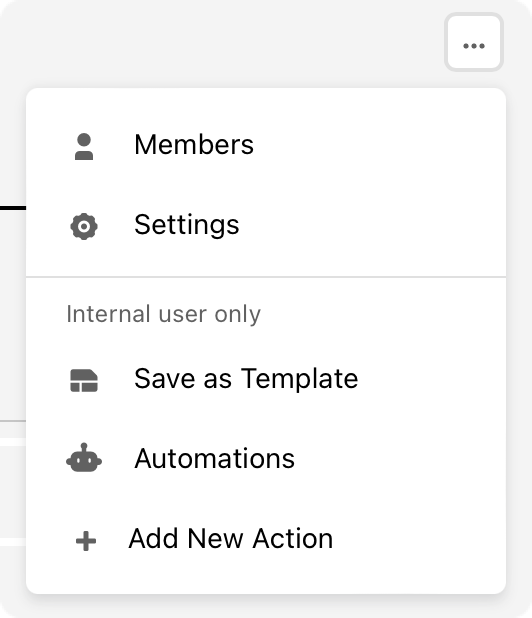Viewport: 532px width, 618px height.
Task: Click the three-dot more options button
Action: (474, 42)
